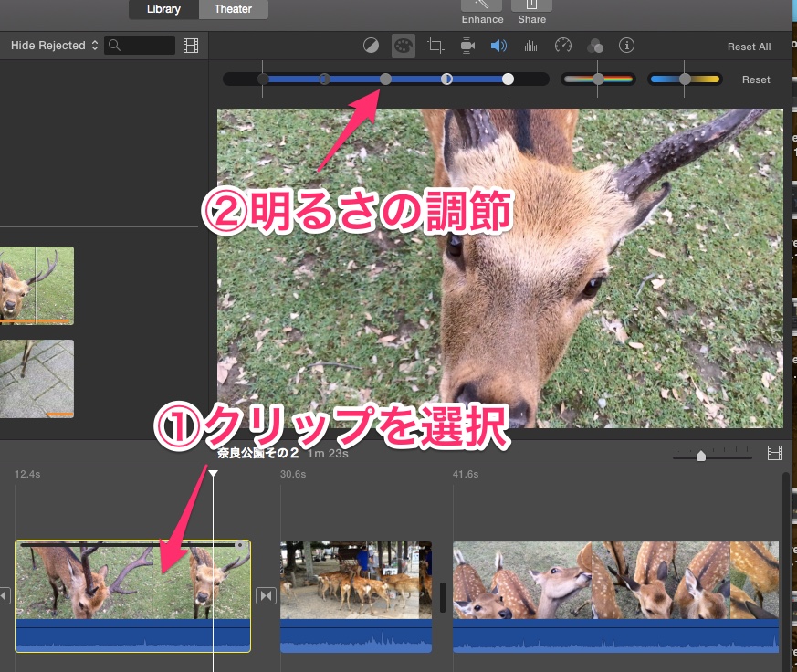Open the audio effects equalizer icon

click(530, 45)
